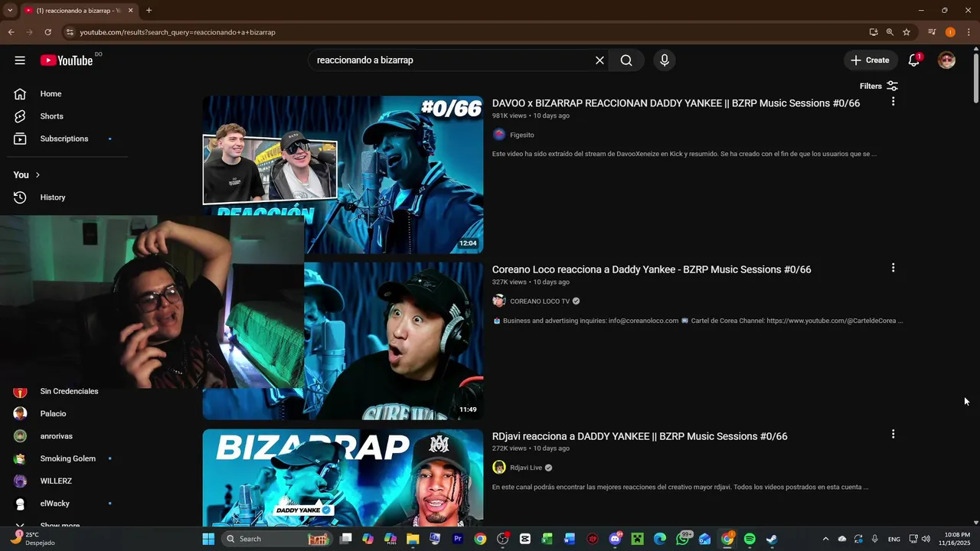This screenshot has height=551, width=980.
Task: Open the taskbar volume control
Action: click(x=926, y=539)
